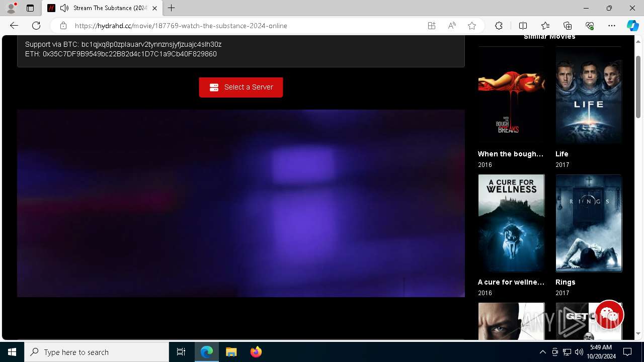Image resolution: width=644 pixels, height=362 pixels.
Task: Open the network status tray icon
Action: [x=567, y=352]
